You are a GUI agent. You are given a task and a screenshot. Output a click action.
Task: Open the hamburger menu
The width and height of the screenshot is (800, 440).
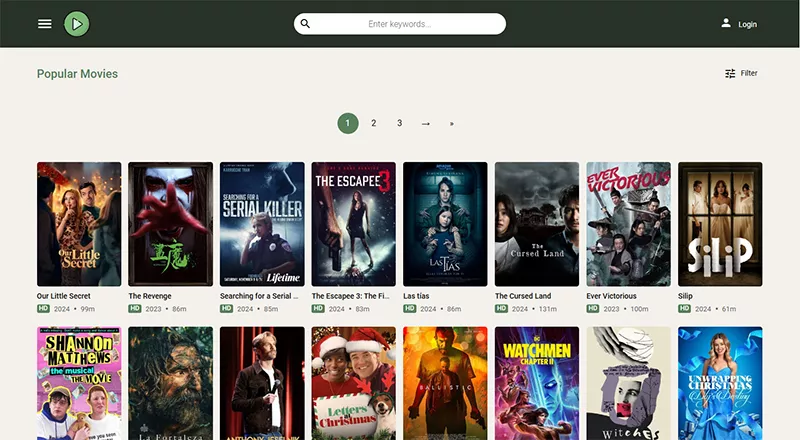pos(45,24)
